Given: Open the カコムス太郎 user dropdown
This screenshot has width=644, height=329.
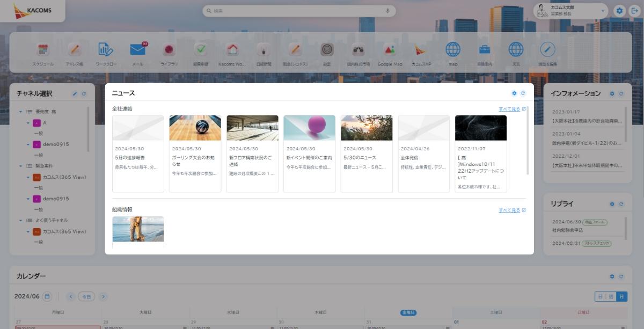Looking at the screenshot, I should coord(603,11).
